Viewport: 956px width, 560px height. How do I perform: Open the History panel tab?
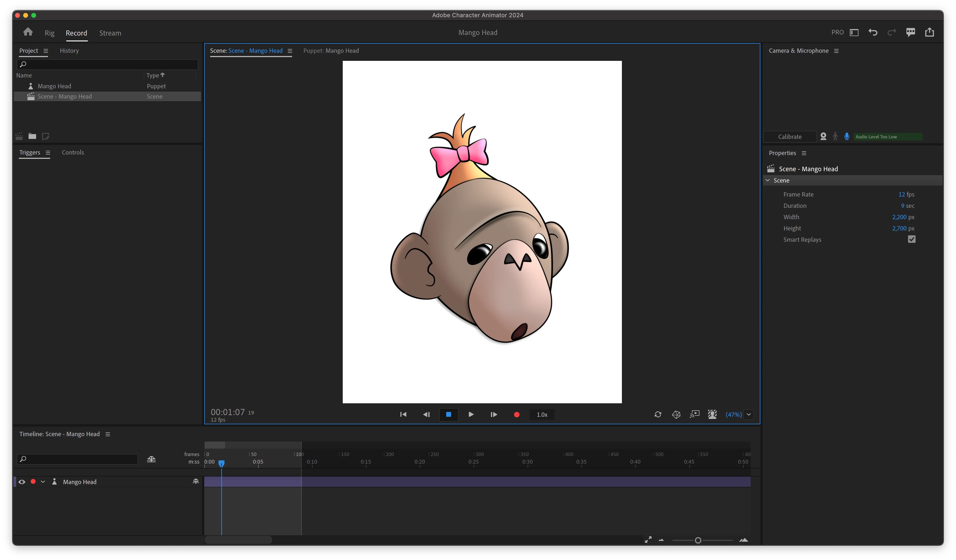[x=69, y=51]
